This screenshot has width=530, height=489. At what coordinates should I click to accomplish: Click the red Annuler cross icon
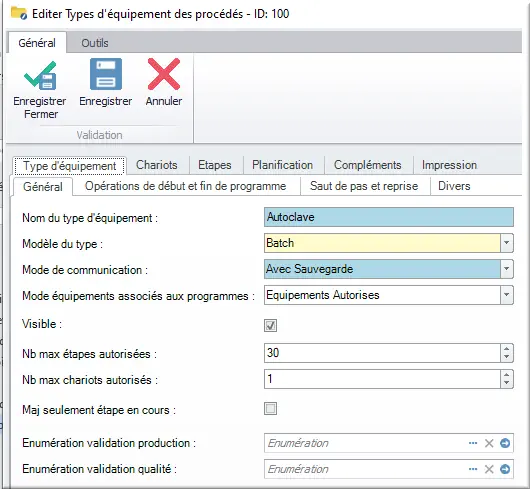tap(164, 74)
